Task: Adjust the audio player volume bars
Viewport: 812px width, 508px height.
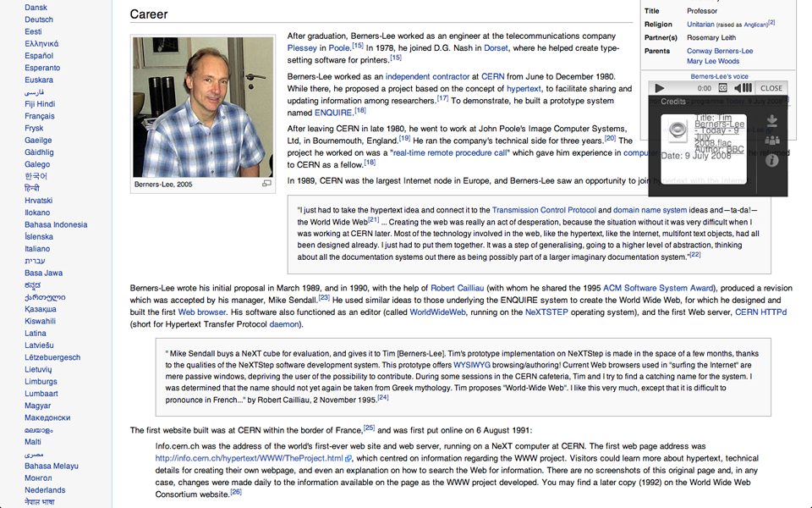Action: (x=747, y=88)
